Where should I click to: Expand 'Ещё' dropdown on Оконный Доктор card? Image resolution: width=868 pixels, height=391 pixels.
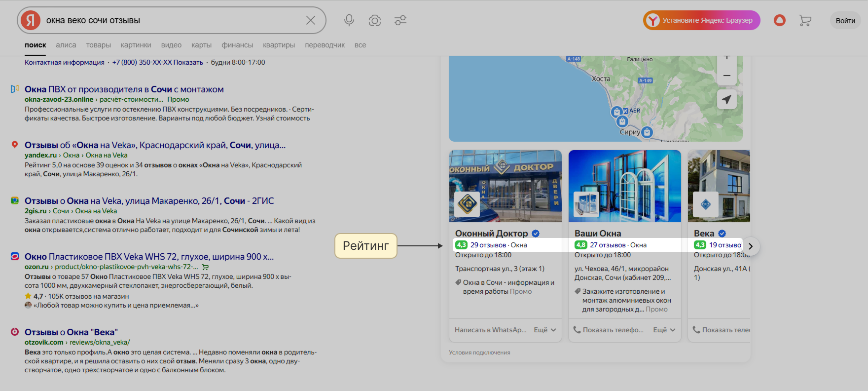[545, 330]
